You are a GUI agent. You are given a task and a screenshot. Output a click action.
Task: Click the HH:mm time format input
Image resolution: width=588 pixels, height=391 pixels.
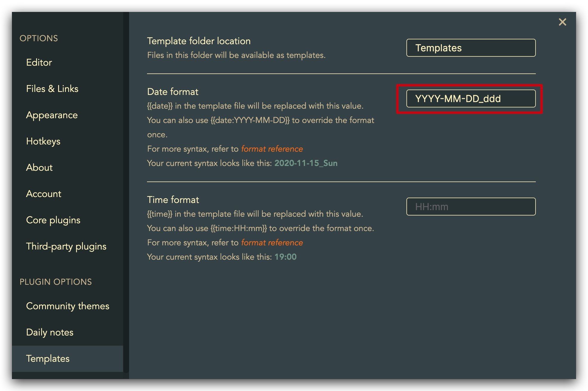(x=471, y=207)
